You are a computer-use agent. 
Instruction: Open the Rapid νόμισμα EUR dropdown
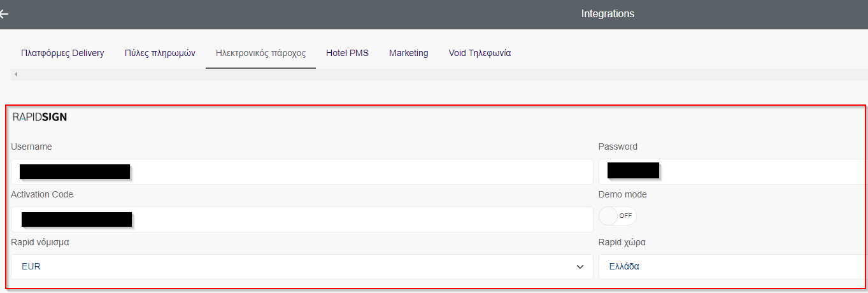point(302,267)
